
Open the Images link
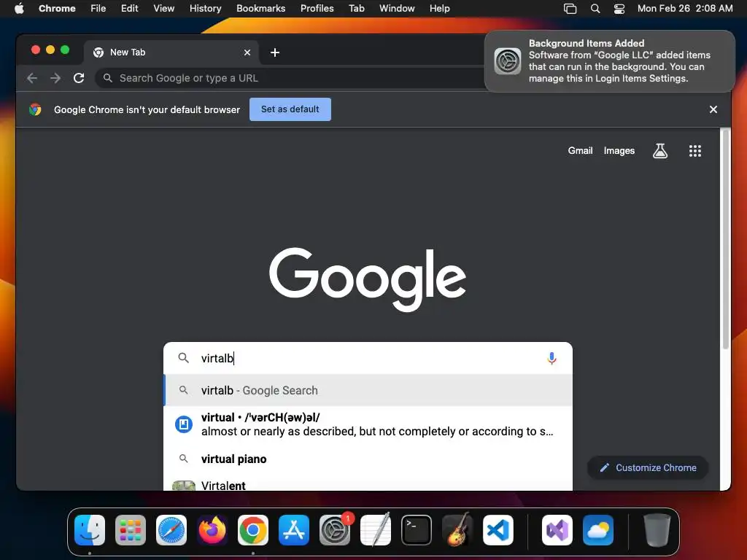[x=619, y=151]
